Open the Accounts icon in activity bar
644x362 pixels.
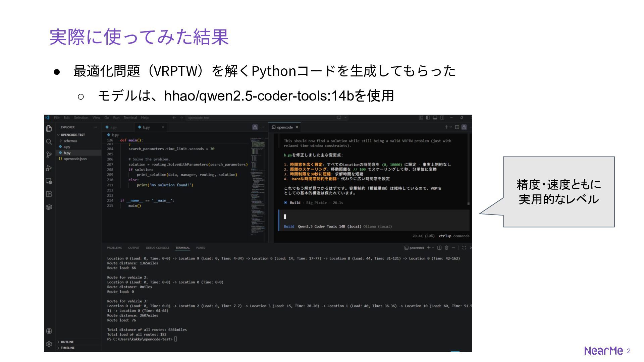pyautogui.click(x=49, y=331)
